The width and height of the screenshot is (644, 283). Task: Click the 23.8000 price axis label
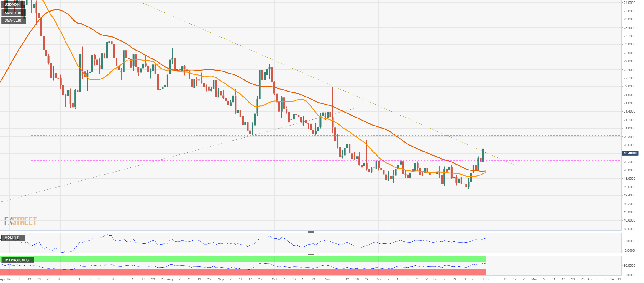(x=629, y=11)
